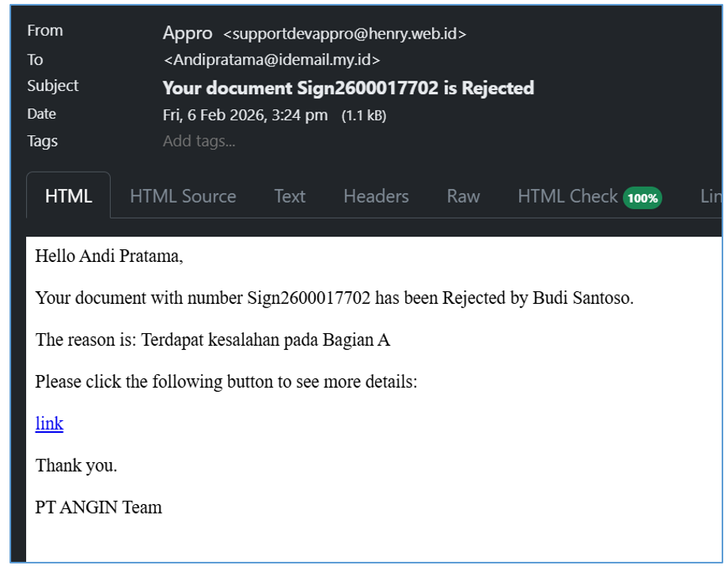Click the "Hello Andi Pratama" greeting line
The image size is (728, 569).
click(x=109, y=256)
